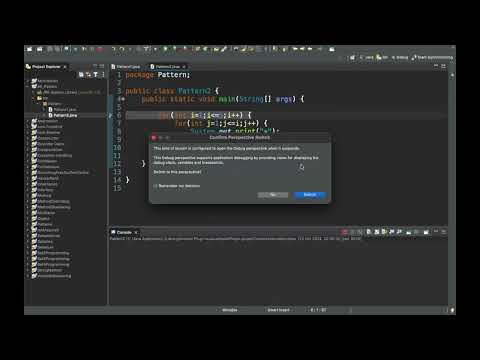Screen dimensions: 480x360
Task: Close the Pattern2.java editor tab
Action: pos(184,67)
